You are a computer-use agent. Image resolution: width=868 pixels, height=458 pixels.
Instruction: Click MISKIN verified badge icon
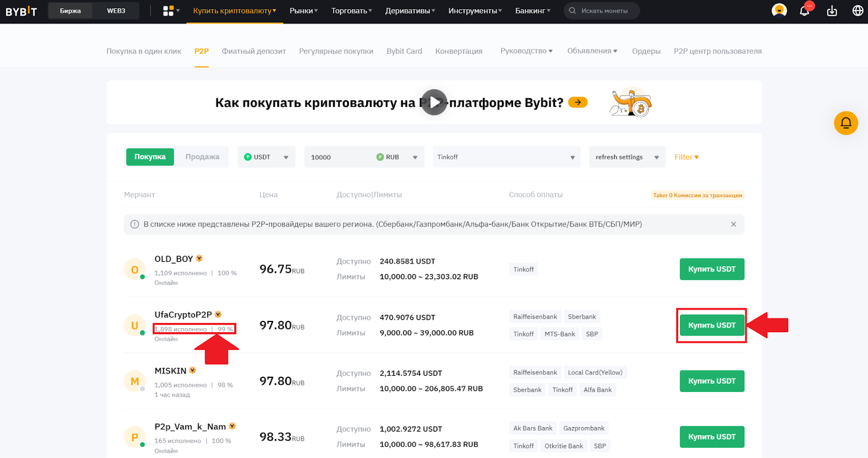tap(193, 371)
